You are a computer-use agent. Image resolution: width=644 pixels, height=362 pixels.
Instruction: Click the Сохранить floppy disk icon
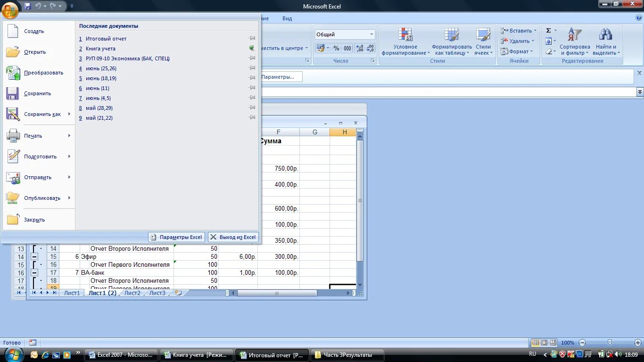click(x=13, y=93)
